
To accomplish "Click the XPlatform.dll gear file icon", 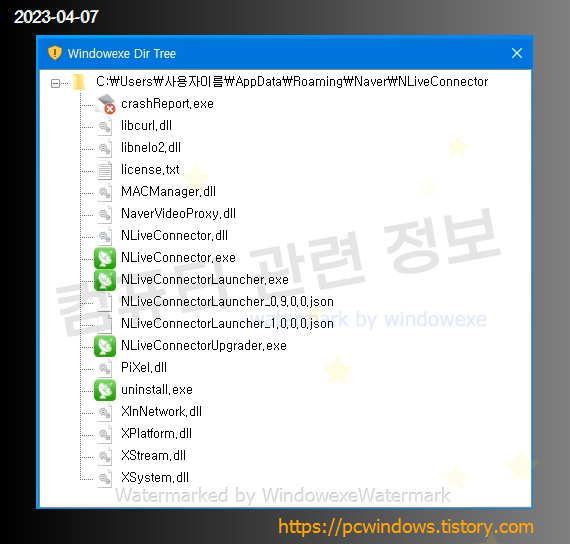I will tap(105, 434).
